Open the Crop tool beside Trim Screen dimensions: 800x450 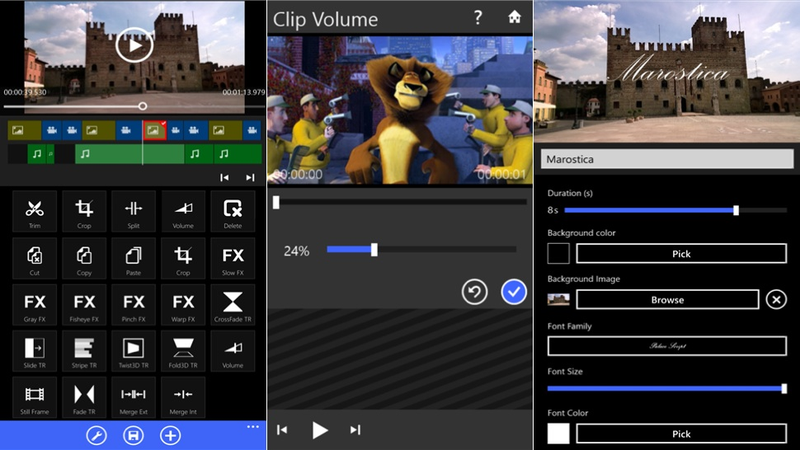[x=84, y=212]
